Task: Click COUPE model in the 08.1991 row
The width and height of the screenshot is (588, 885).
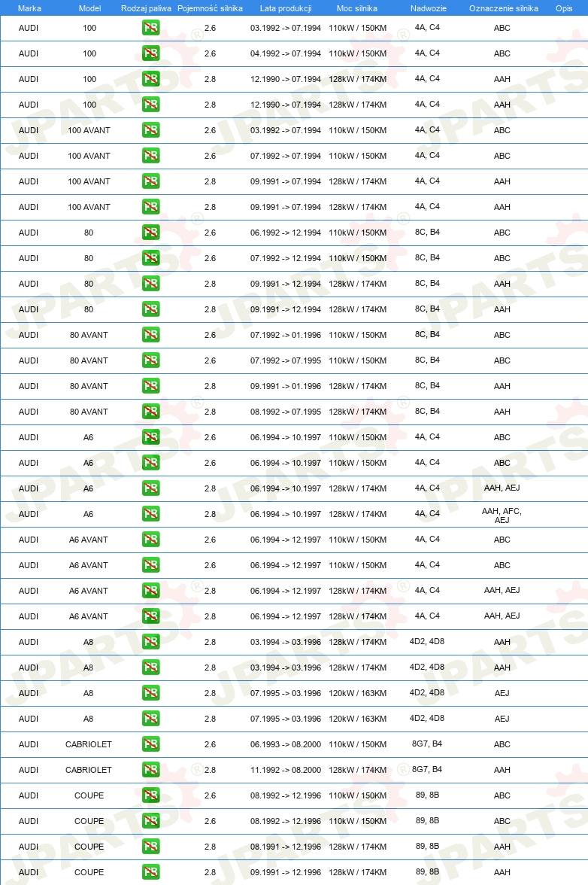Action: click(89, 847)
